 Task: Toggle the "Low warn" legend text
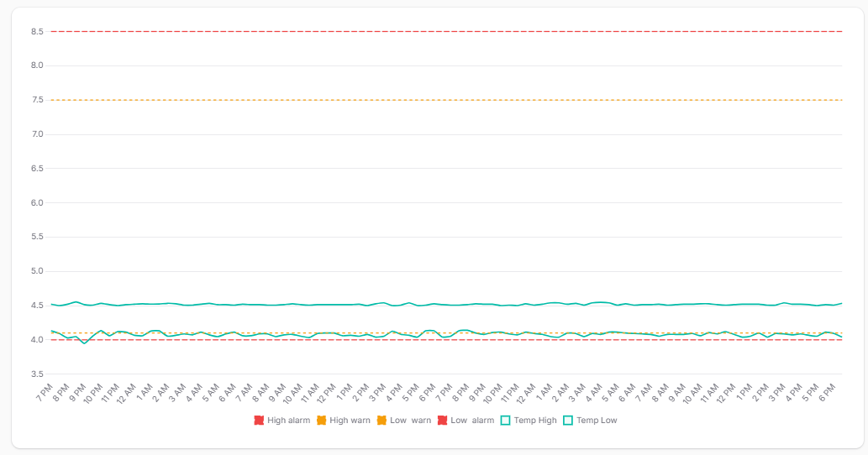pos(410,420)
